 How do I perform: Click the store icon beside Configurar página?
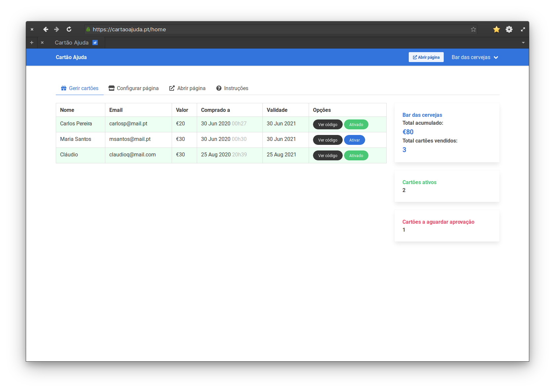112,88
